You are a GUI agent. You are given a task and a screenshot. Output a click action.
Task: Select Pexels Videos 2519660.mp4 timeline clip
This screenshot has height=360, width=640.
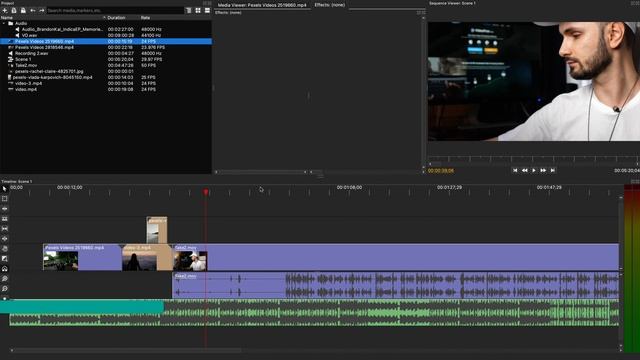(82, 258)
